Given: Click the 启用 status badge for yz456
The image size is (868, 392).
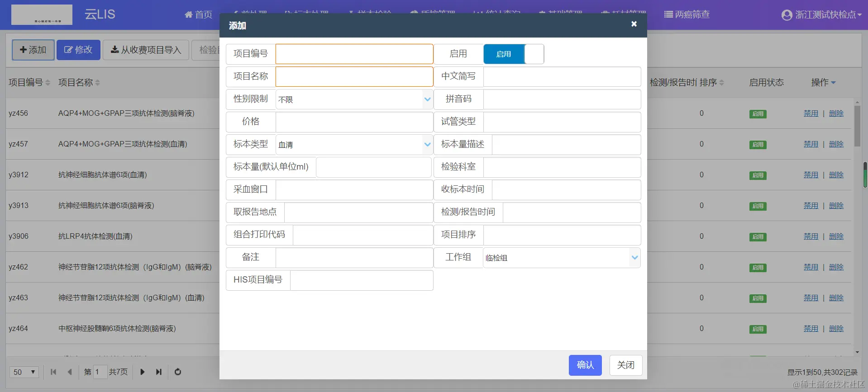Looking at the screenshot, I should [x=758, y=114].
